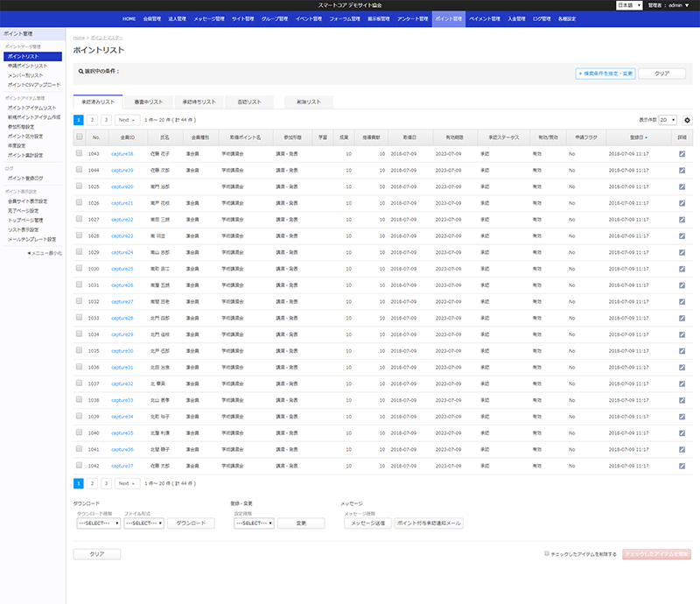Open the detail edit icon for row 1042
This screenshot has width=700, height=604.
(x=682, y=465)
